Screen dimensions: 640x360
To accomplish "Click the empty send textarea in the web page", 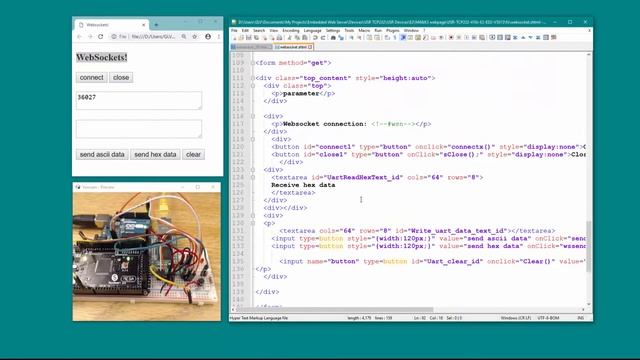I will [139, 129].
